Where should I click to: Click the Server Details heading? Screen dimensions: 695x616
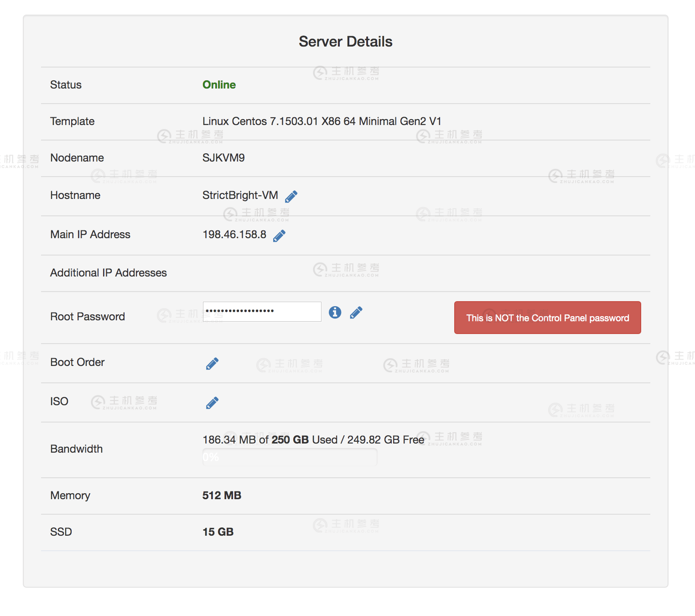pos(346,42)
